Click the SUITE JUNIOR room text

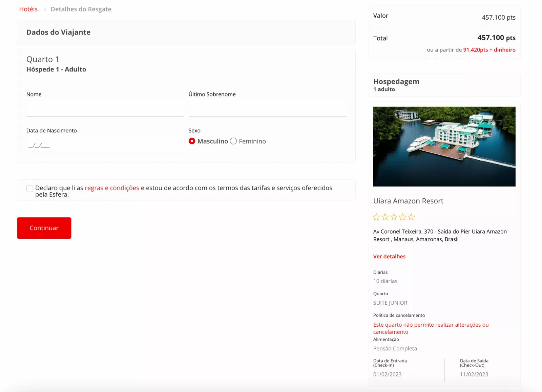coord(390,303)
